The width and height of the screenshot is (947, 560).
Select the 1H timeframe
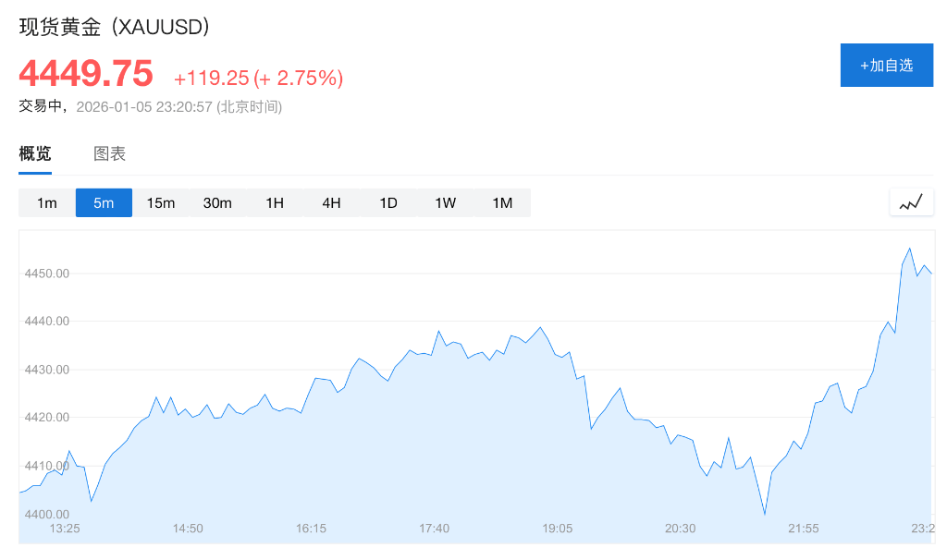[275, 203]
